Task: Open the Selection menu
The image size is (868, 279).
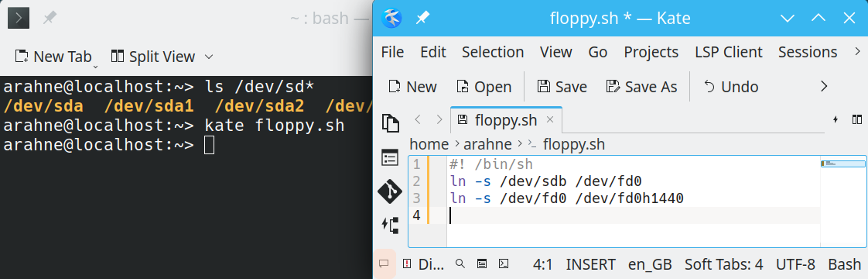Action: (493, 52)
